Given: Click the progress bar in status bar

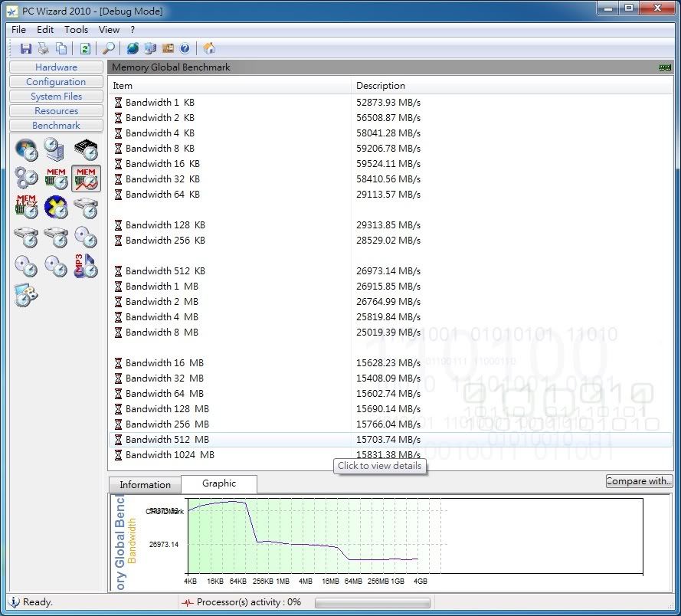Looking at the screenshot, I should (x=372, y=603).
